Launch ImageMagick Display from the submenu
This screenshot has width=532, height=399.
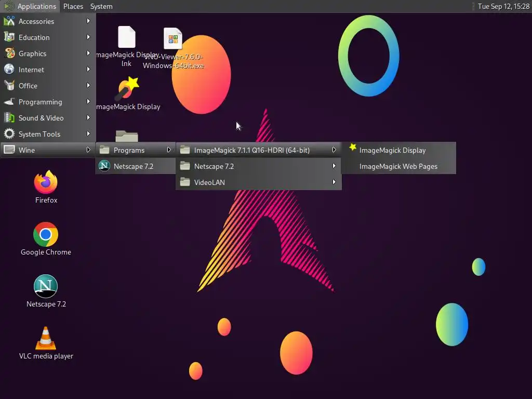[x=398, y=150]
